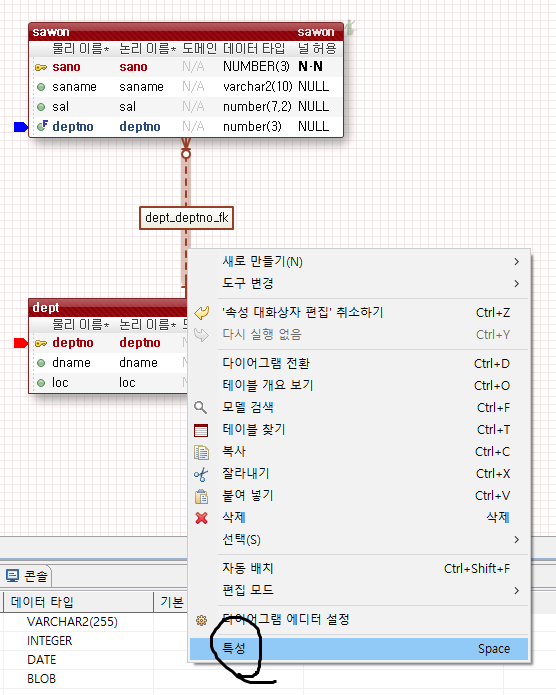Click the primary key icon of dept deptno
The height and width of the screenshot is (695, 556).
pyautogui.click(x=41, y=343)
